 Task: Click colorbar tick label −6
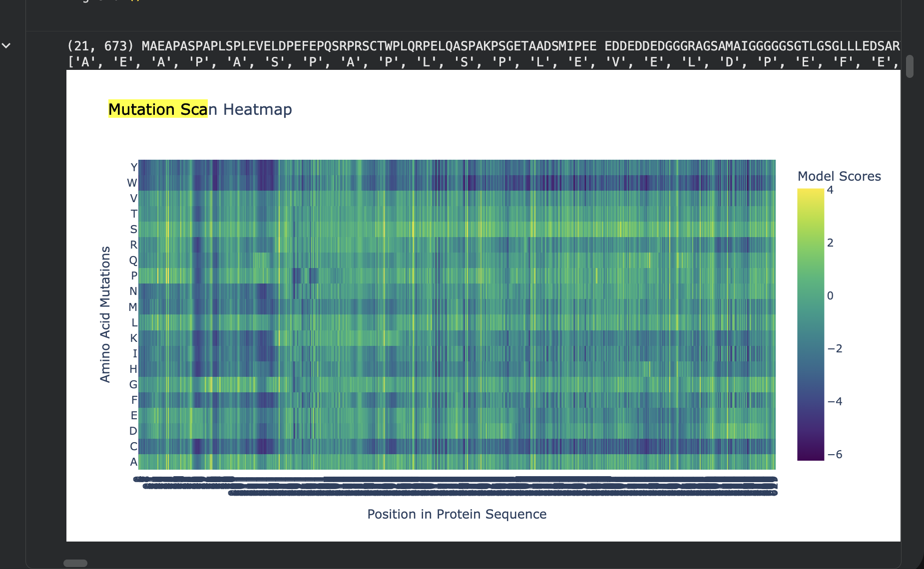[835, 454]
